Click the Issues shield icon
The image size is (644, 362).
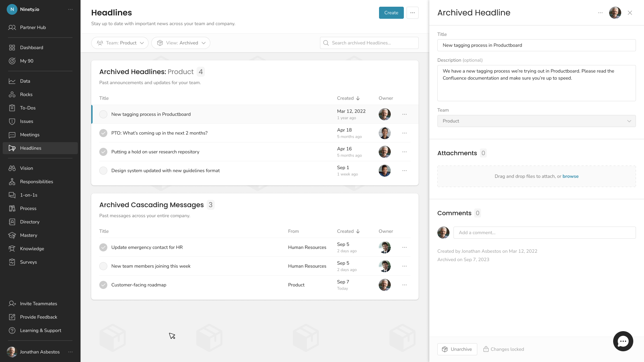click(x=12, y=121)
